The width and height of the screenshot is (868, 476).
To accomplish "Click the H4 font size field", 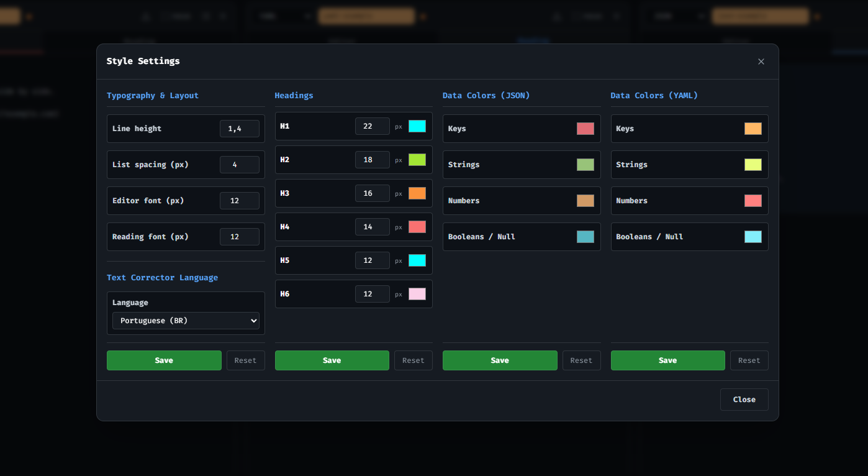I will [x=372, y=227].
